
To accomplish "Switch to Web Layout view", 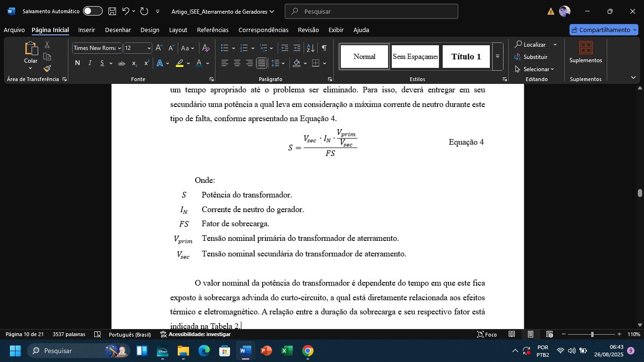I will (549, 334).
